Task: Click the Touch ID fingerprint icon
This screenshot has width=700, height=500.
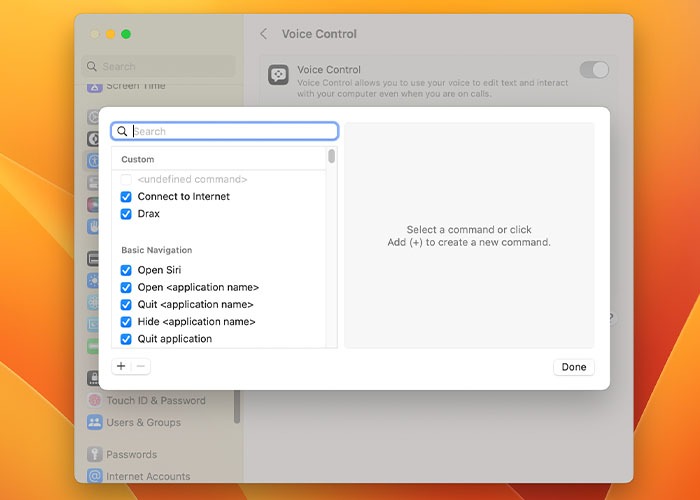Action: pos(95,400)
